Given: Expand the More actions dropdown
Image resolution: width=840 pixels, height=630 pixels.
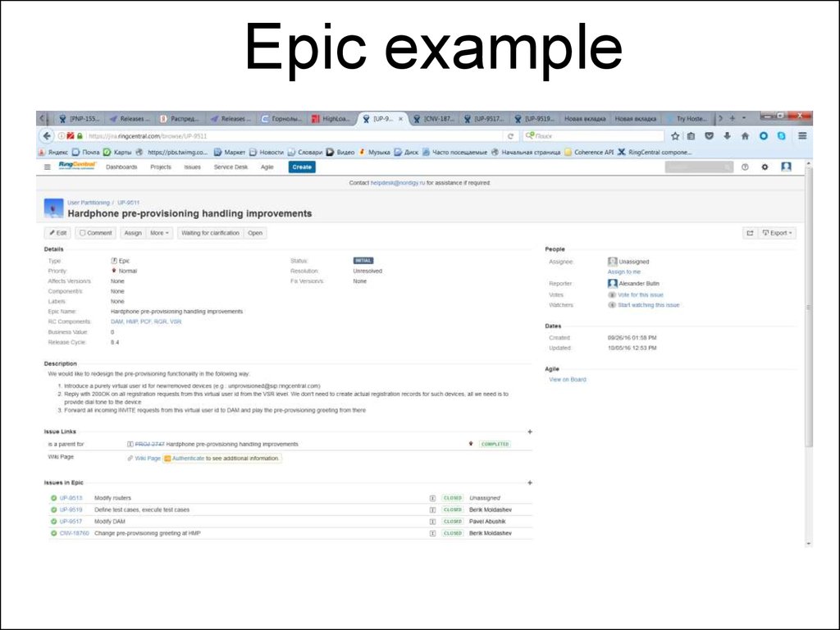Looking at the screenshot, I should click(x=159, y=233).
